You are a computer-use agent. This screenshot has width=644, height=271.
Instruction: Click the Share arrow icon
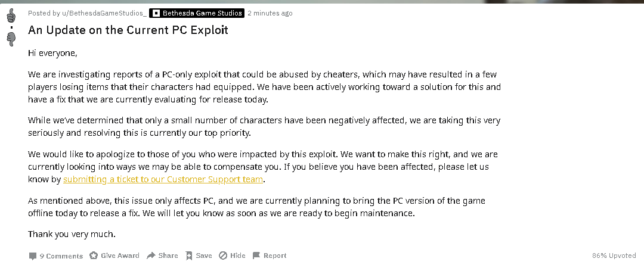click(x=151, y=256)
